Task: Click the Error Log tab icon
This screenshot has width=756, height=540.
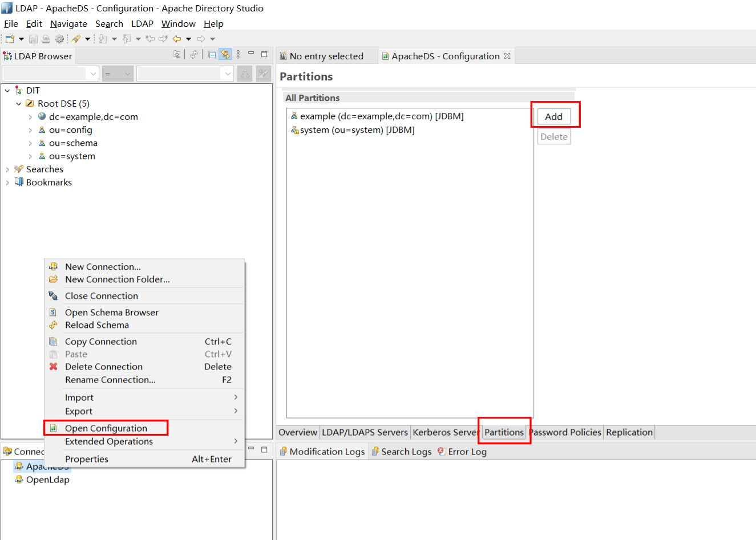Action: 442,452
